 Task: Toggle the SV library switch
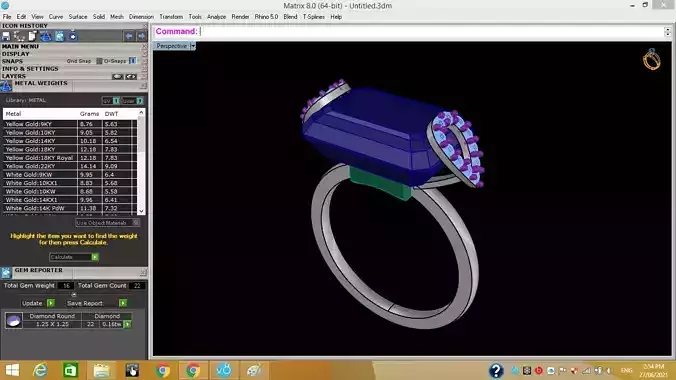pyautogui.click(x=116, y=100)
